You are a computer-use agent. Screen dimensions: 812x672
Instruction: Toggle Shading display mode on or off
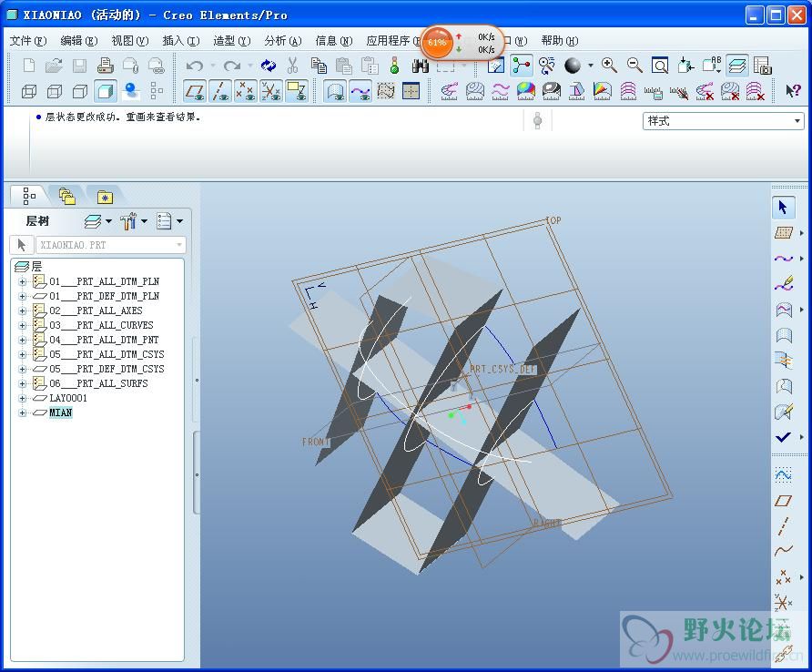coord(105,91)
